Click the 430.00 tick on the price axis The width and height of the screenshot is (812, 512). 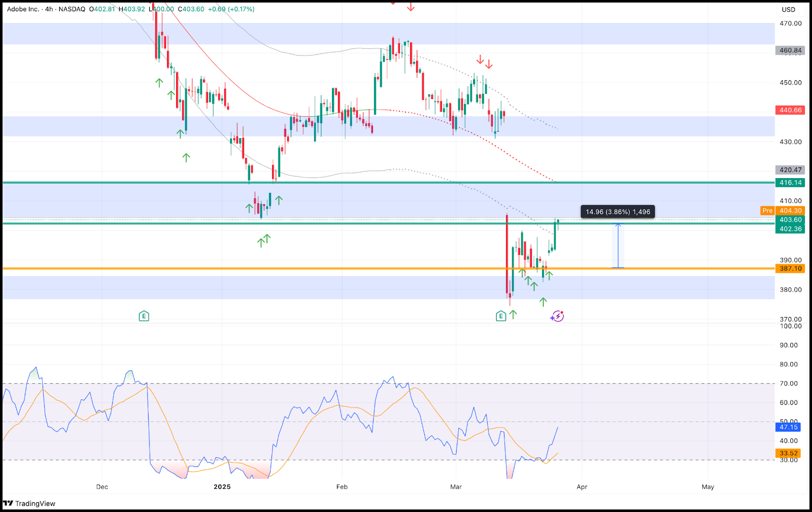click(x=791, y=142)
